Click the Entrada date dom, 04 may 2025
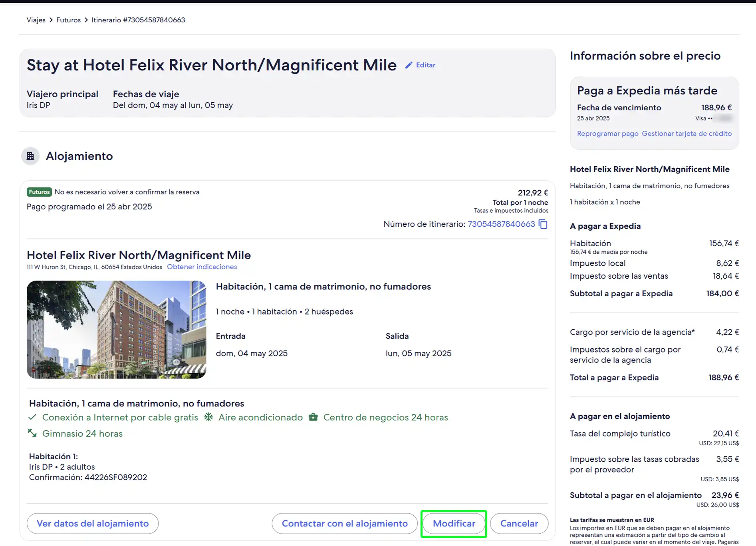The image size is (756, 546). [x=252, y=353]
